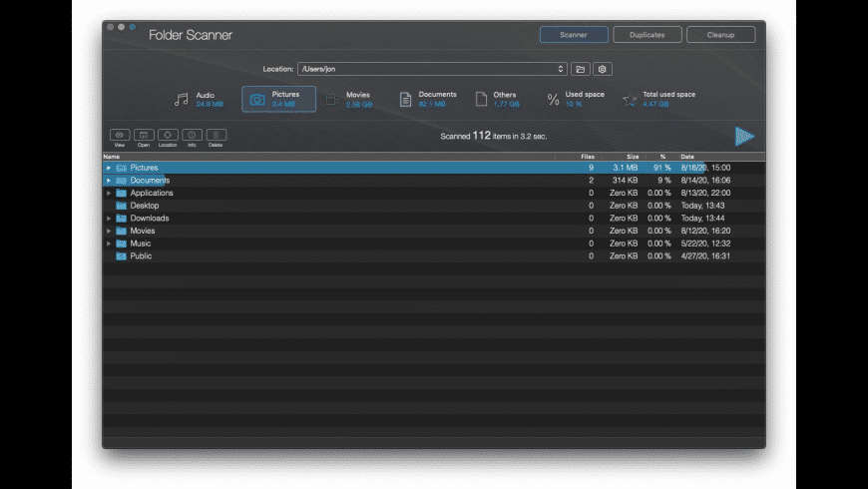Expand the Documents folder row
Viewport: 868px width, 489px height.
pyautogui.click(x=109, y=181)
